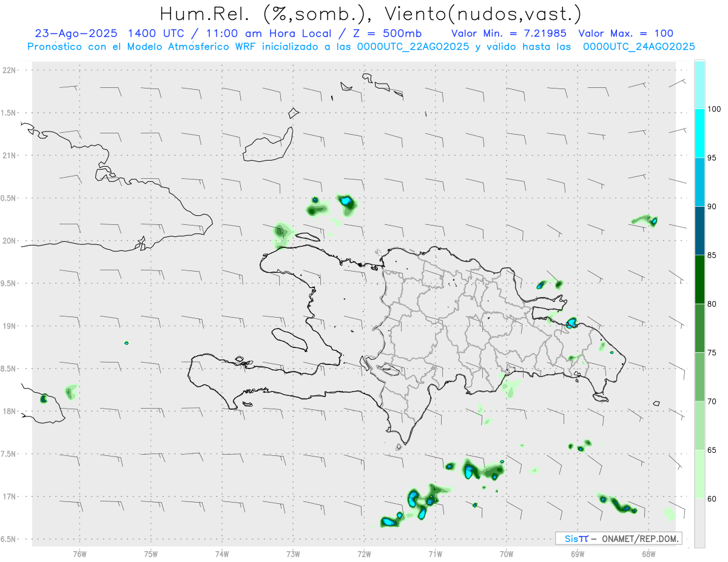Click the '90' colorbar scale value
The height and width of the screenshot is (562, 728).
(x=713, y=207)
